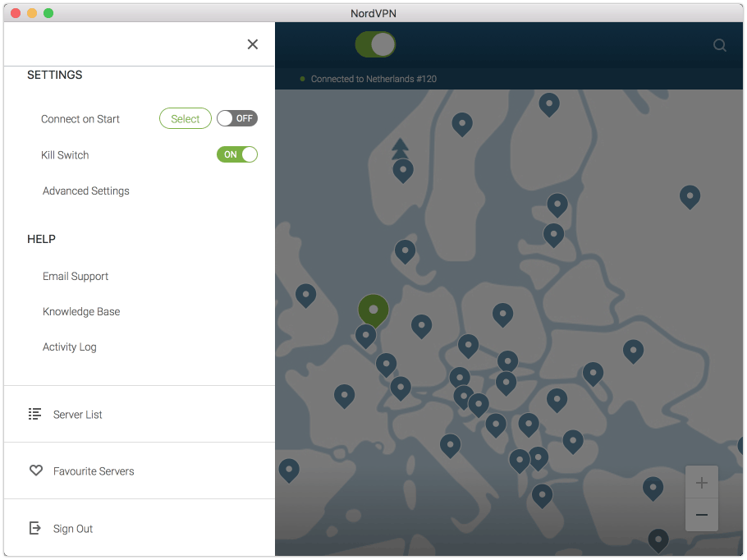The height and width of the screenshot is (560, 747).
Task: Close the settings side panel
Action: point(253,44)
